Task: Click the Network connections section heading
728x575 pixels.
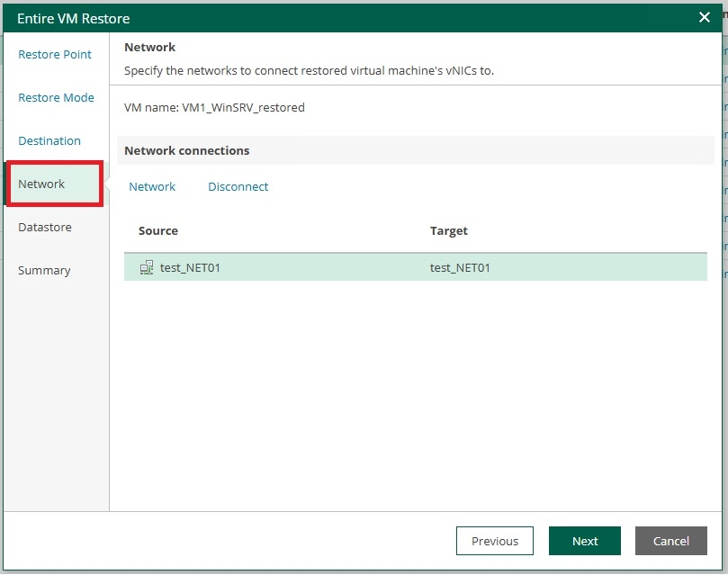Action: pos(187,150)
